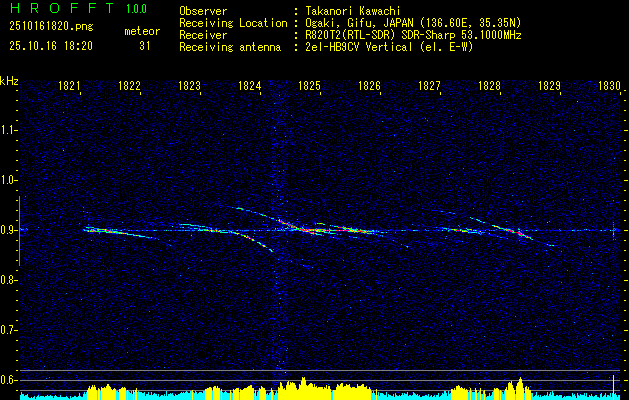
Task: Click the 1826 time marker
Action: point(369,85)
